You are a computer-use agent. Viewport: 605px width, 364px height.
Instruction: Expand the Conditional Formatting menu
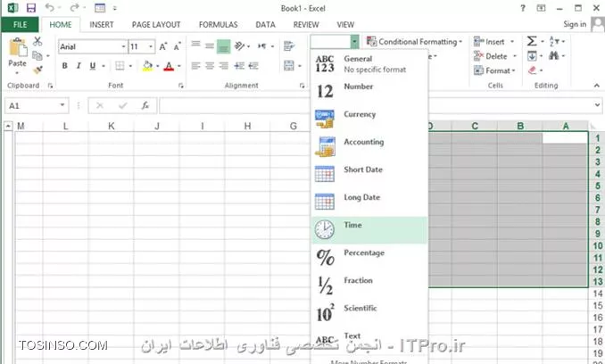[x=414, y=42]
